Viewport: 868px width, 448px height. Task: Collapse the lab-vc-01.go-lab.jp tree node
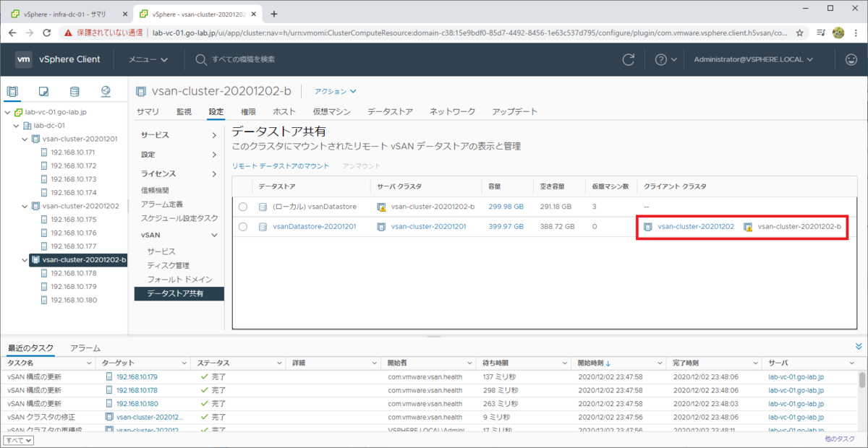(x=7, y=112)
